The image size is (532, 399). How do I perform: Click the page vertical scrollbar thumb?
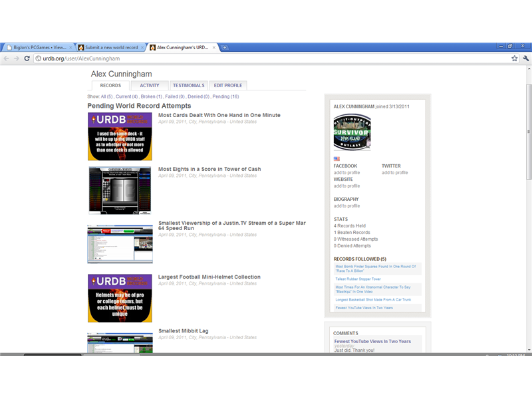(x=529, y=132)
